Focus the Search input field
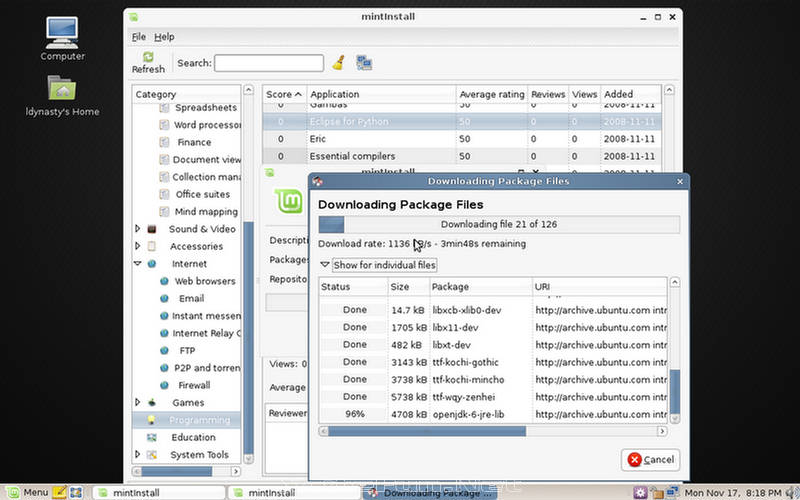The height and width of the screenshot is (500, 800). [269, 63]
